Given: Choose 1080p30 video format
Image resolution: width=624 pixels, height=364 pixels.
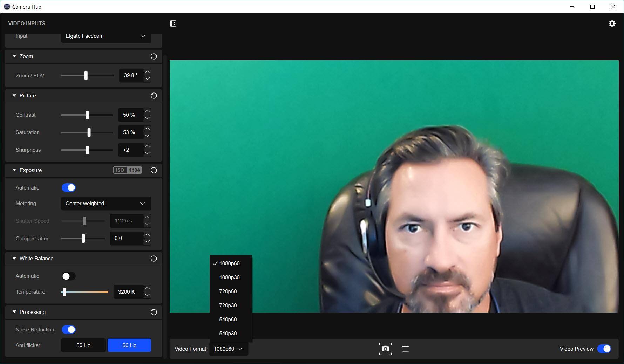Looking at the screenshot, I should click(229, 277).
